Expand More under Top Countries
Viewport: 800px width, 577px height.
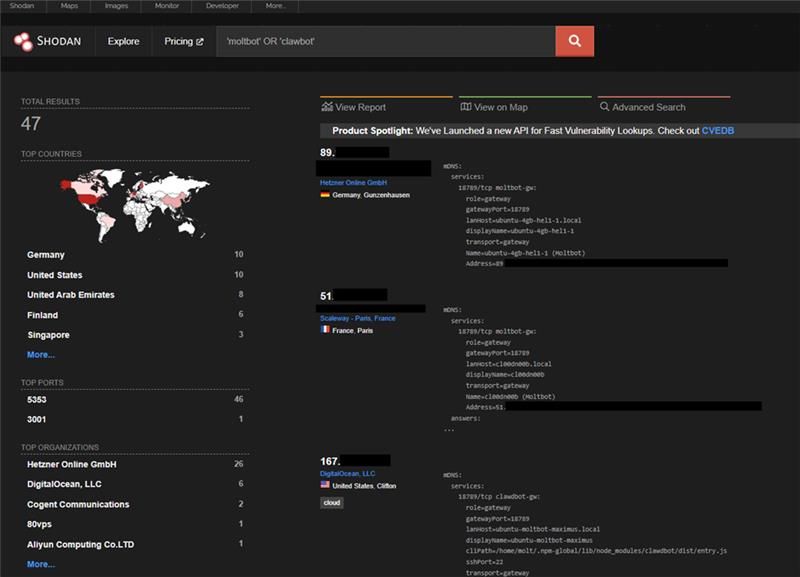(41, 355)
